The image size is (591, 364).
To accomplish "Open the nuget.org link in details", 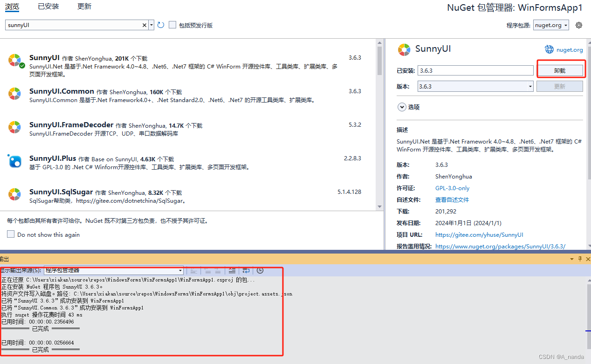I will tap(569, 50).
